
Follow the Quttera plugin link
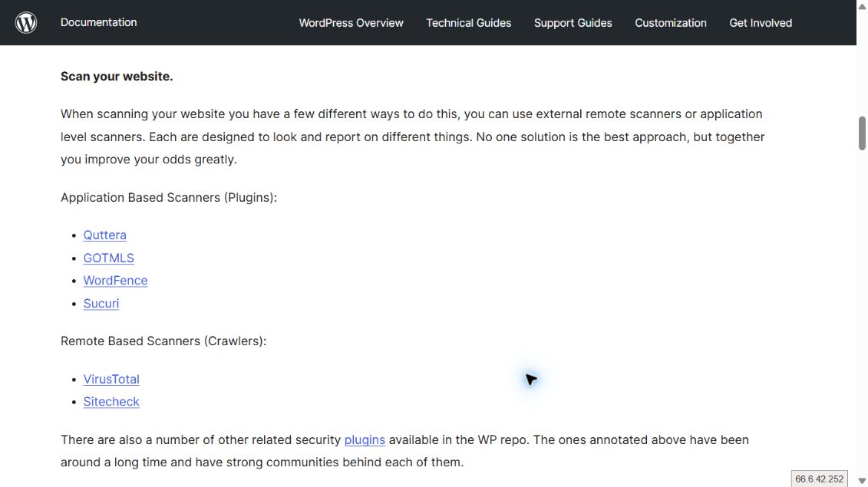(104, 235)
